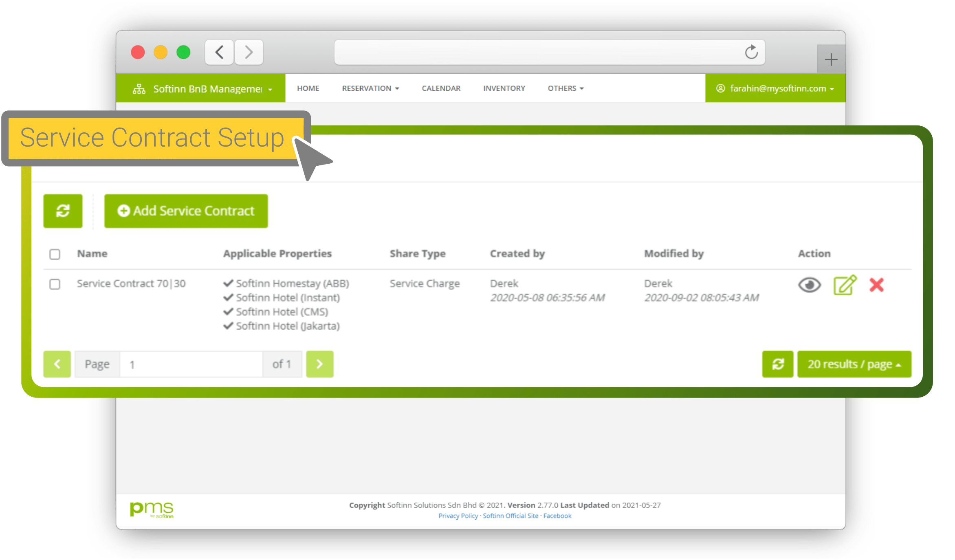Open a new browser tab with plus
This screenshot has height=560, width=955.
tap(831, 60)
